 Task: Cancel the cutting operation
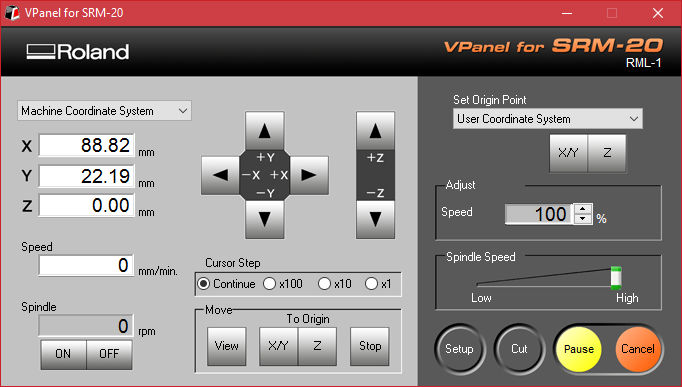[638, 349]
